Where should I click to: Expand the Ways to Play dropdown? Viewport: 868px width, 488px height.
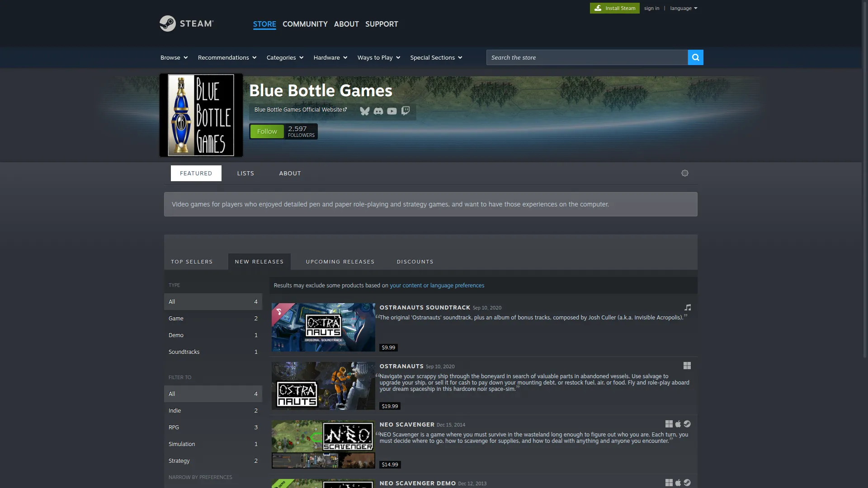pyautogui.click(x=379, y=57)
